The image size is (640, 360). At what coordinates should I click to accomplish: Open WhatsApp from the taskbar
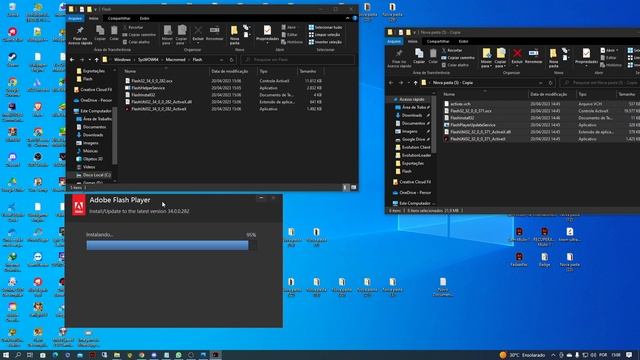coord(178,355)
